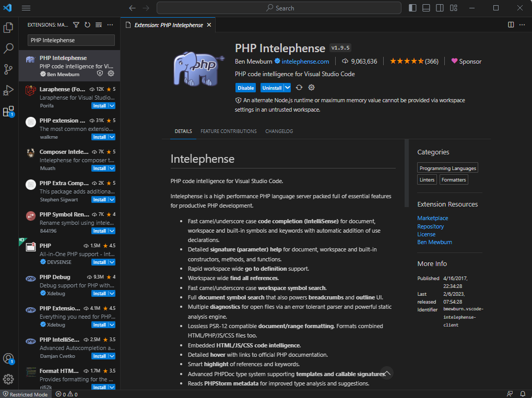Click the sync icon beside Uninstall

299,88
